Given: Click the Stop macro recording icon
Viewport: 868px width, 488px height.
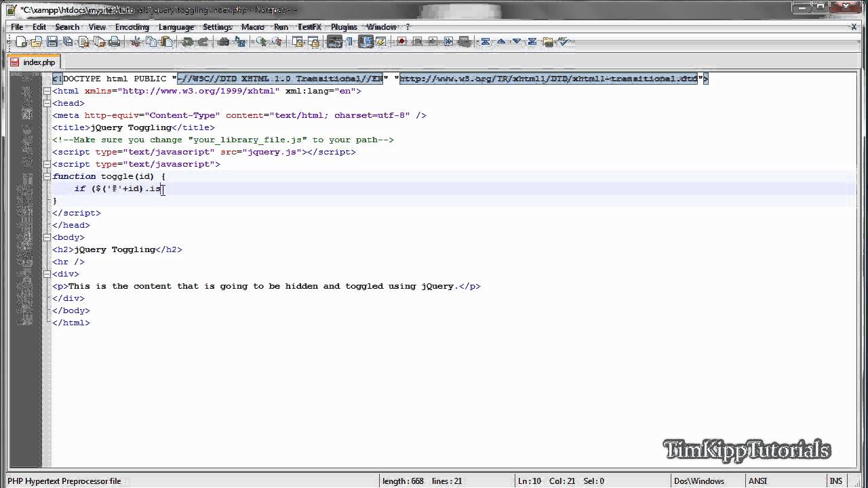Looking at the screenshot, I should pos(418,42).
